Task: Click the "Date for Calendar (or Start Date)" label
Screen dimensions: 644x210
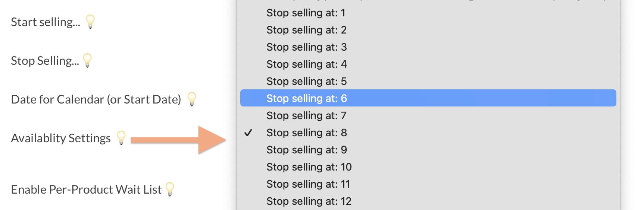Action: click(96, 99)
